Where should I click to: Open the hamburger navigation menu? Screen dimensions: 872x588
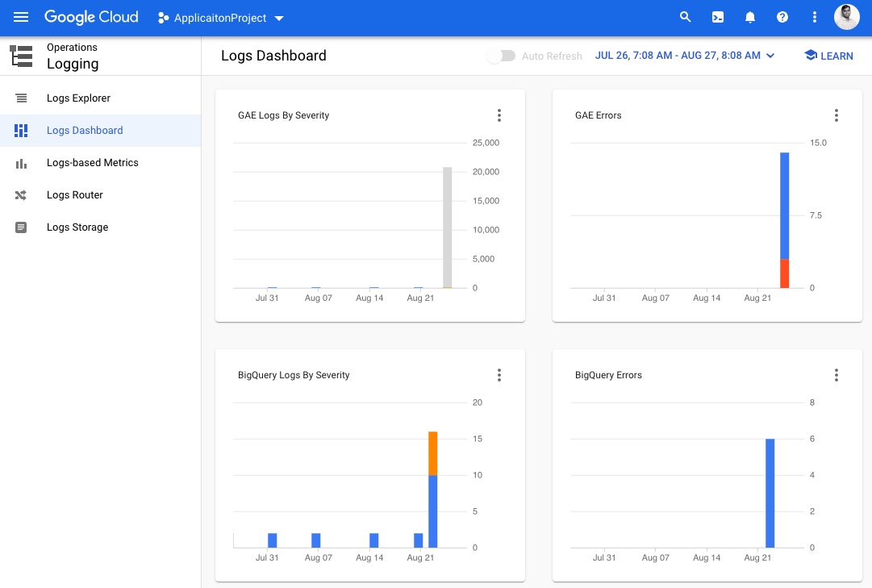(x=21, y=17)
